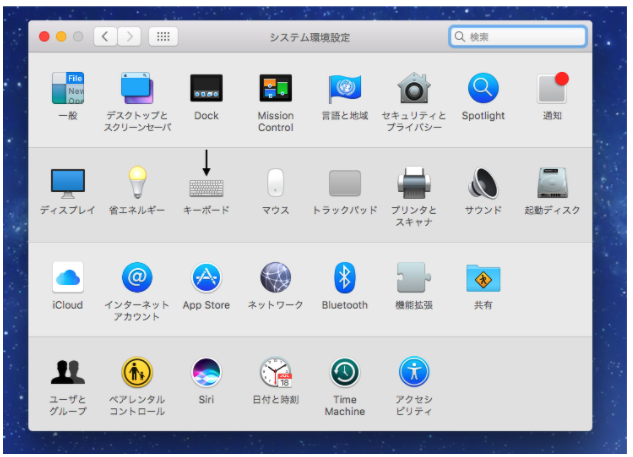Click the show all preferences grid button
Image resolution: width=633 pixels, height=457 pixels.
[163, 37]
